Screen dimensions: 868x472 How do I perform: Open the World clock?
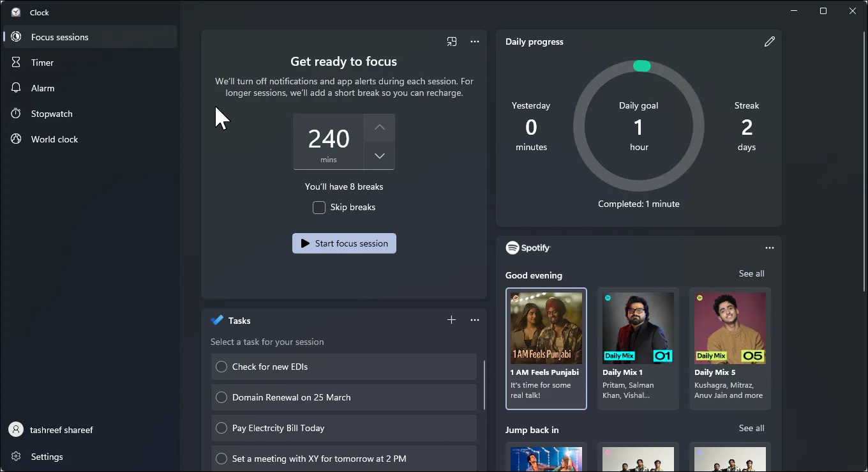pos(54,139)
